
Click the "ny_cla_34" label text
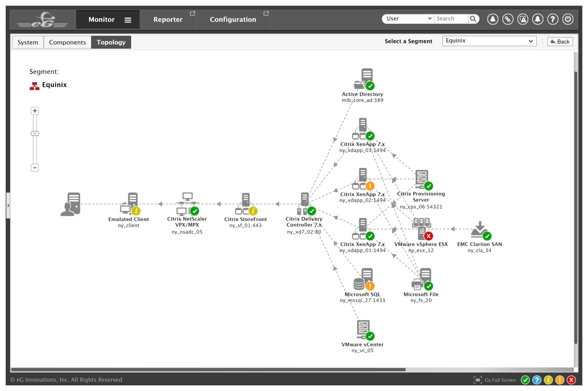[x=480, y=250]
